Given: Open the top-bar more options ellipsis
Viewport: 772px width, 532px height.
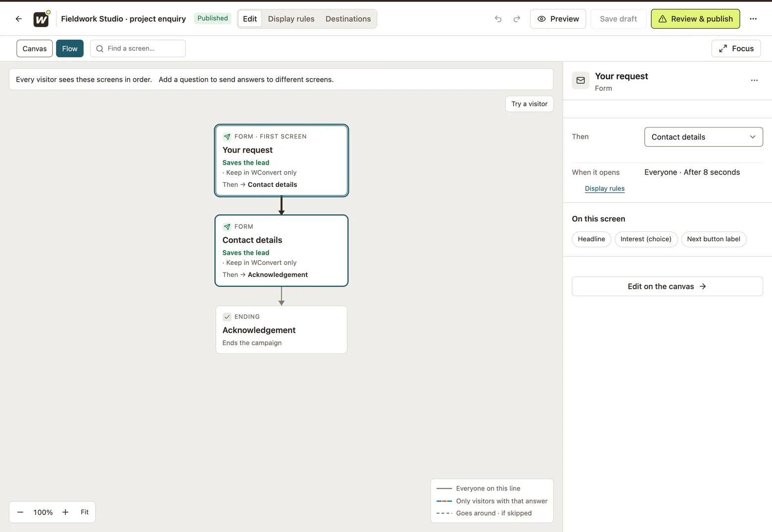Looking at the screenshot, I should click(x=753, y=19).
